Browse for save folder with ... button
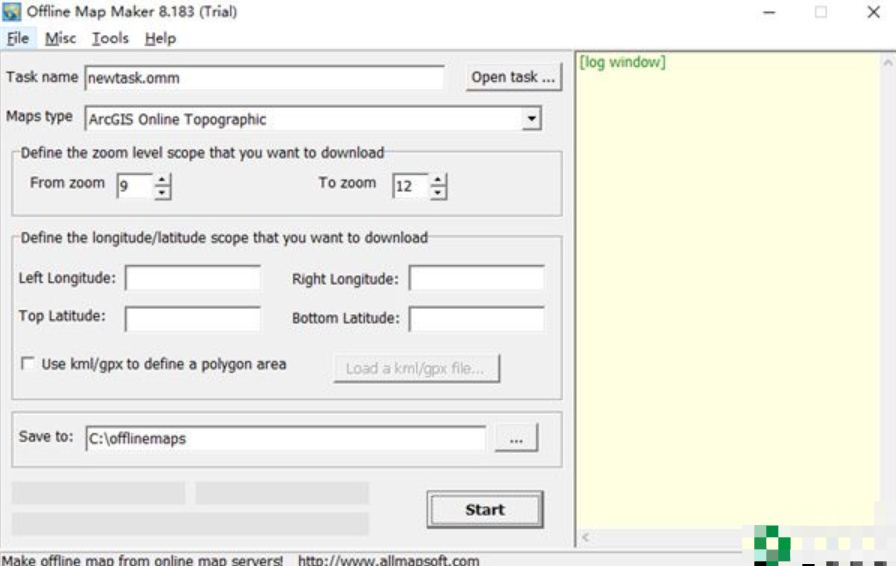The width and height of the screenshot is (896, 566). point(516,439)
